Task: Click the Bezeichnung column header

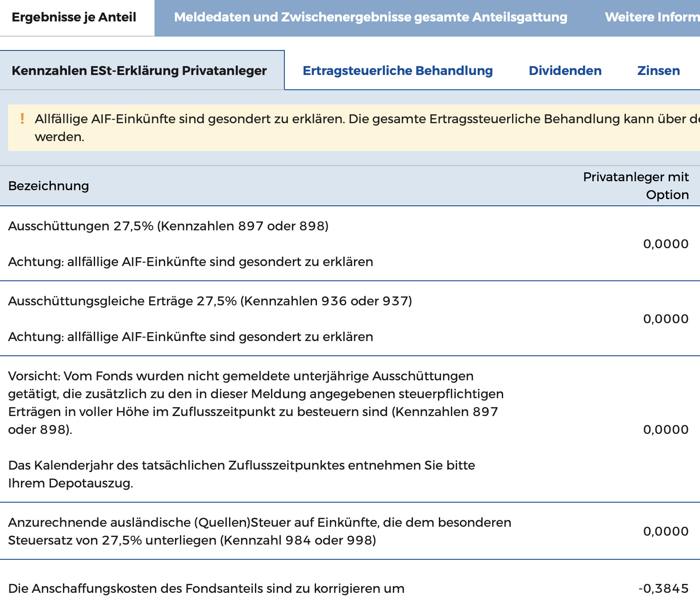Action: tap(49, 186)
